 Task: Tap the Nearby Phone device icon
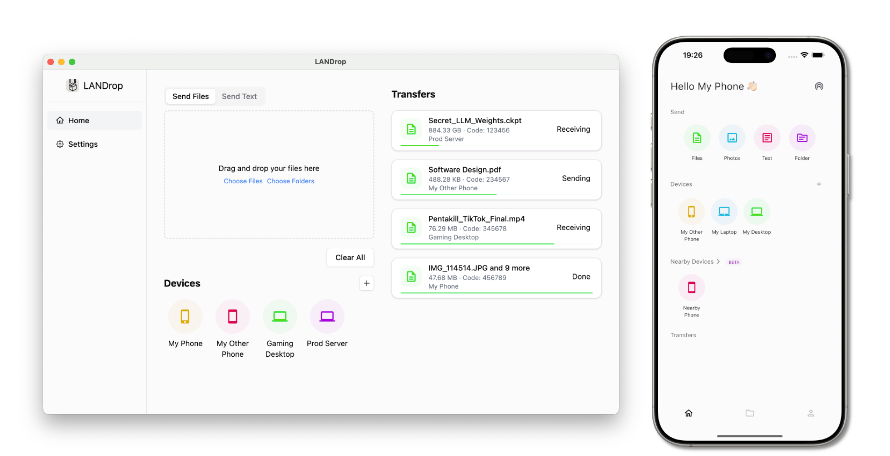(691, 287)
